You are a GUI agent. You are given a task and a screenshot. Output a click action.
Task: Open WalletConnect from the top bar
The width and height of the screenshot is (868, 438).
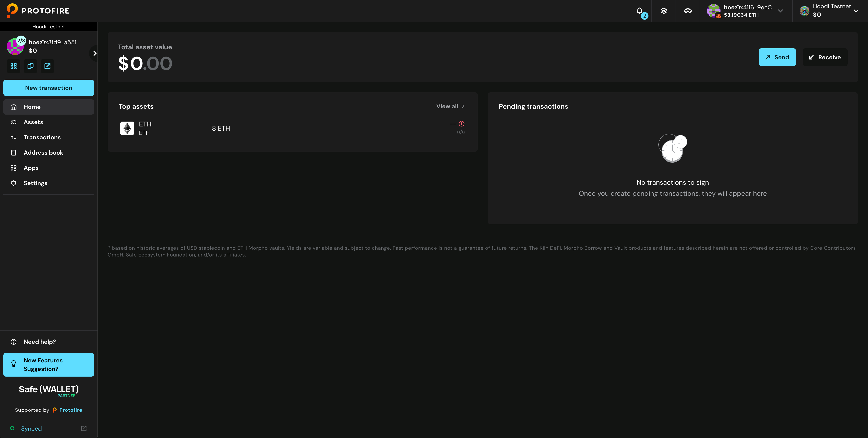click(x=688, y=11)
